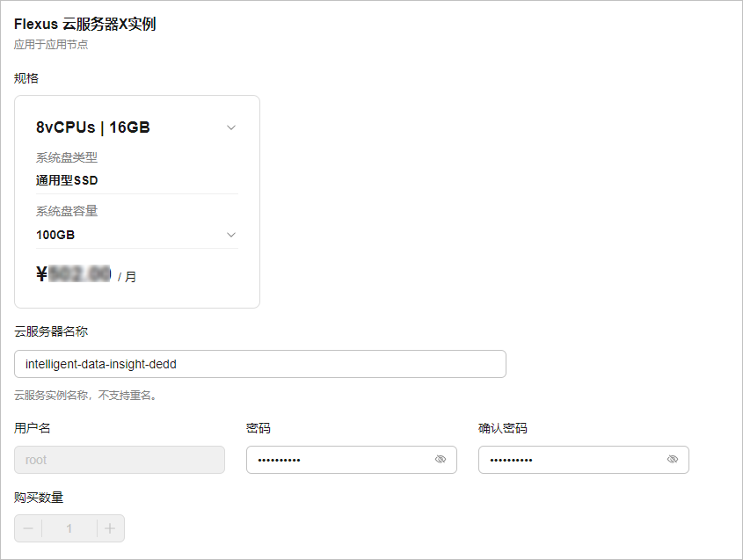This screenshot has width=743, height=560.
Task: Click the Flexus 云服务器X实例 heading
Action: point(84,24)
